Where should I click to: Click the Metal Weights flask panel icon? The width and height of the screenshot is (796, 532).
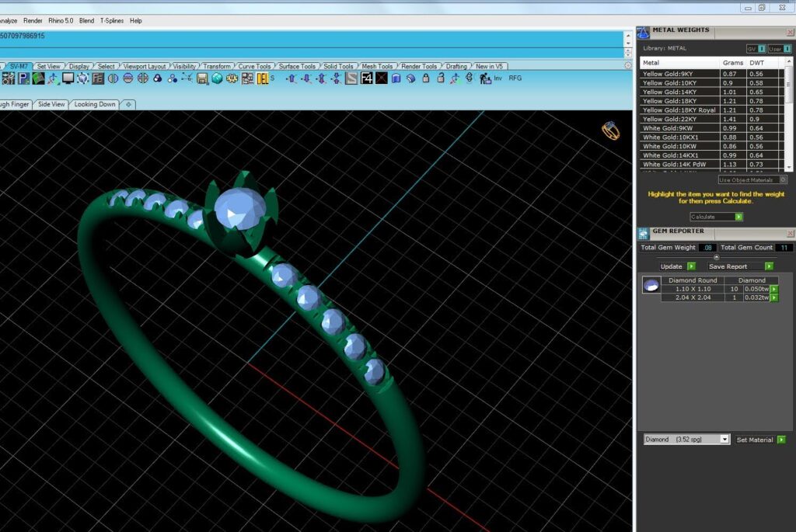(x=643, y=33)
